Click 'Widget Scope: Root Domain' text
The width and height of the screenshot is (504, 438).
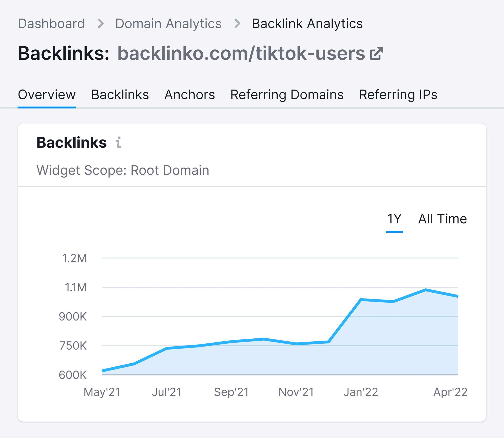click(x=123, y=170)
